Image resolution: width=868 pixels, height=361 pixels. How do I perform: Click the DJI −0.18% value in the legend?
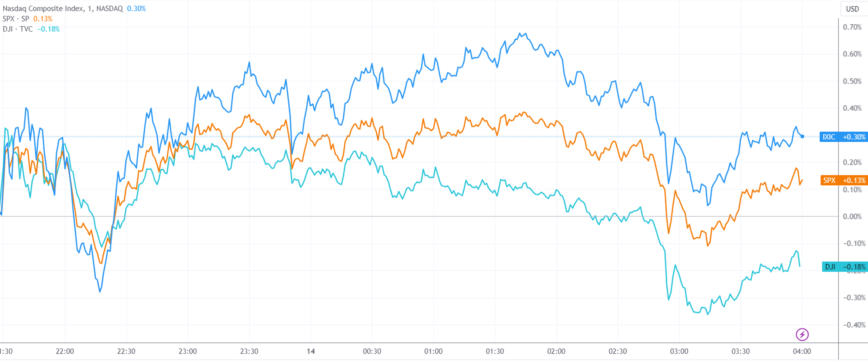point(48,29)
